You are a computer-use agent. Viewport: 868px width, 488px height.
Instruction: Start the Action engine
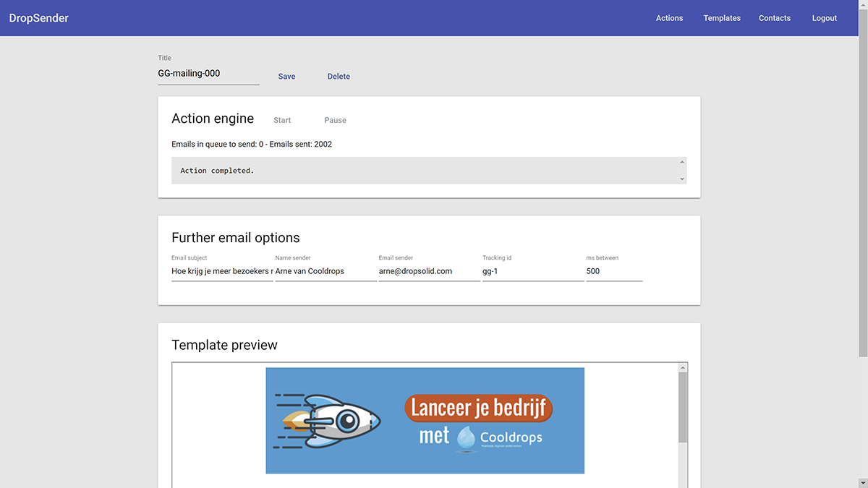click(282, 120)
